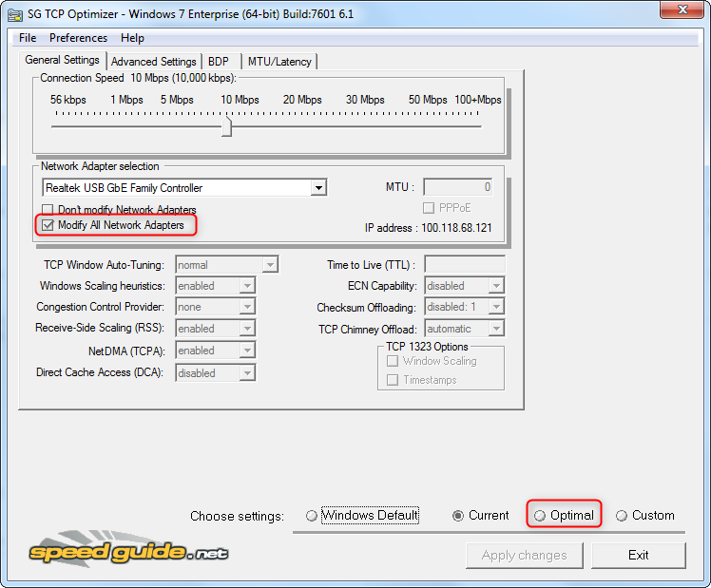Open the network adapter selection dropdown

coord(318,188)
